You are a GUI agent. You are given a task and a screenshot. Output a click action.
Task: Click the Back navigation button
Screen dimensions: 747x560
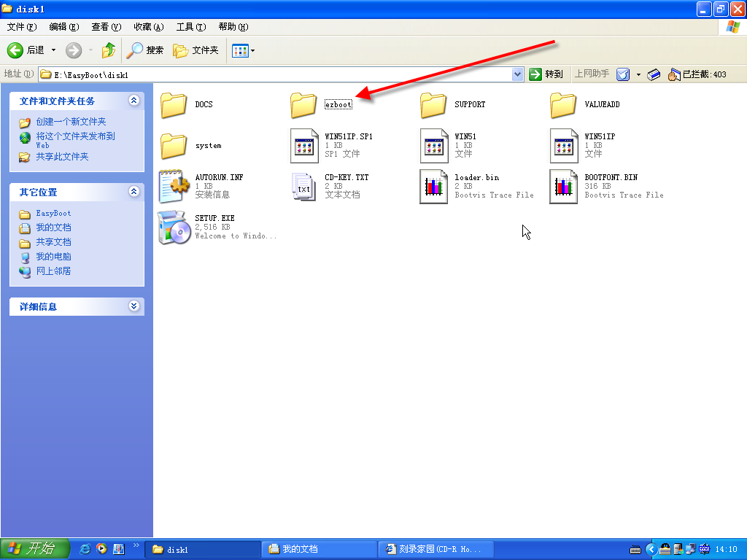click(x=26, y=50)
